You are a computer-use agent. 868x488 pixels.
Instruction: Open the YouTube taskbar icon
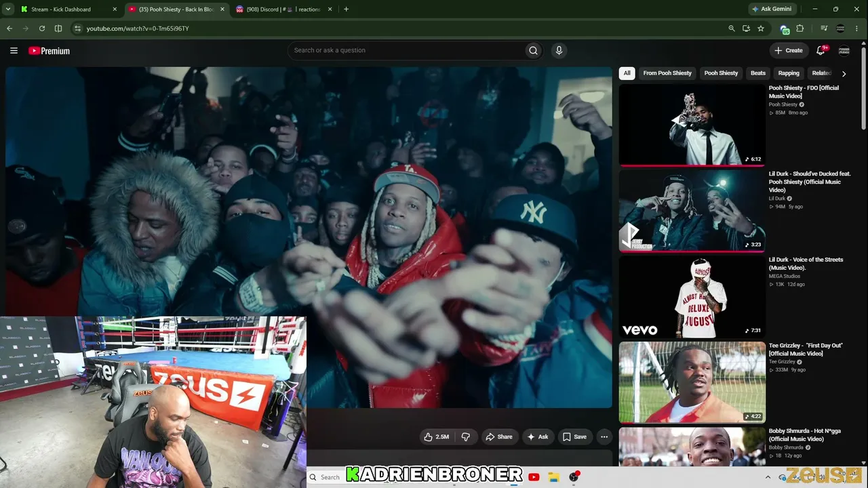point(534,477)
